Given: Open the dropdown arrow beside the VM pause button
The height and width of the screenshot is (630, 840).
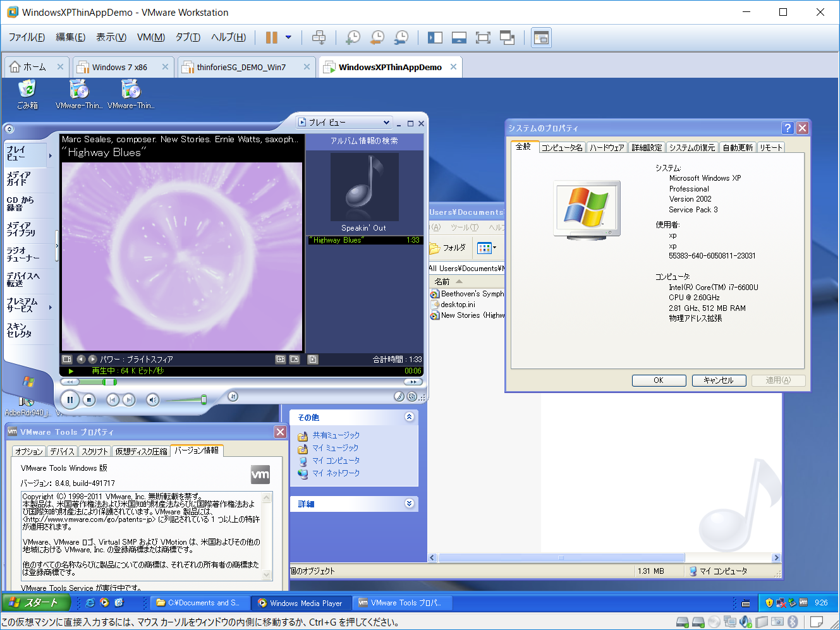Looking at the screenshot, I should [289, 37].
